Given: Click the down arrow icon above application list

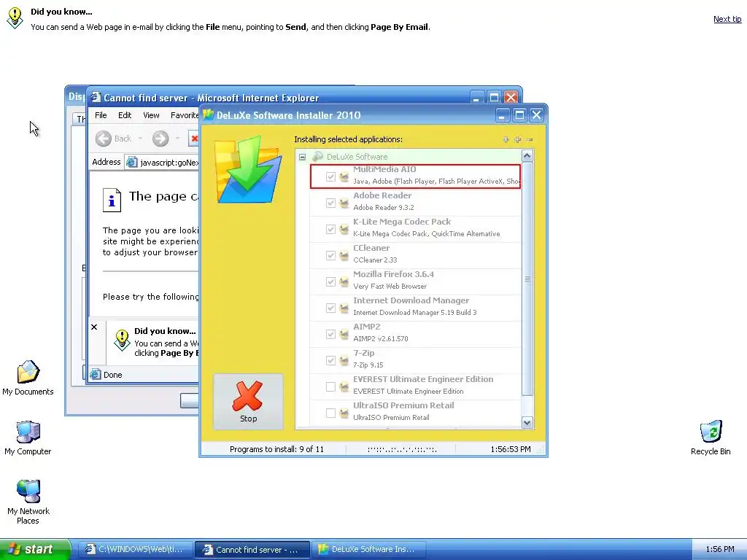Looking at the screenshot, I should coord(506,139).
